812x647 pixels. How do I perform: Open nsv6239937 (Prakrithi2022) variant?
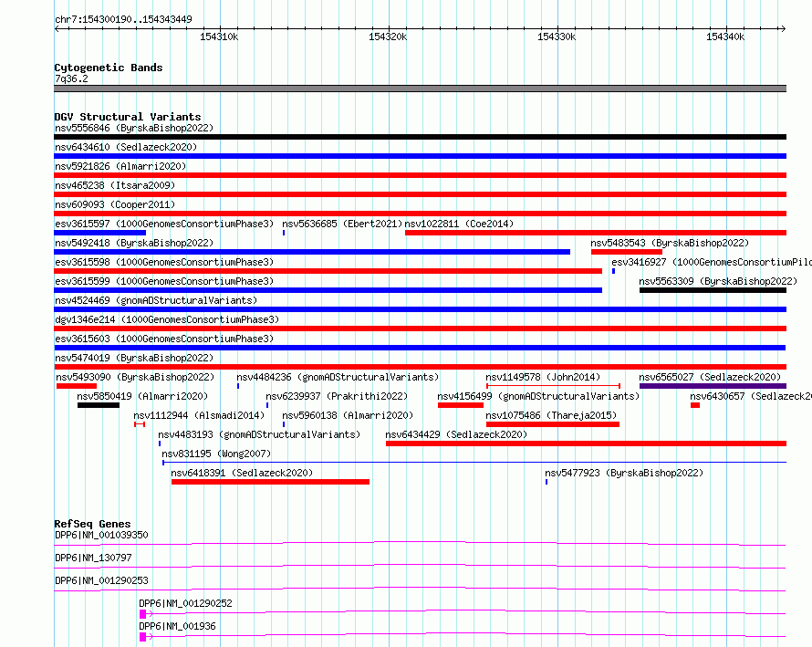click(337, 396)
